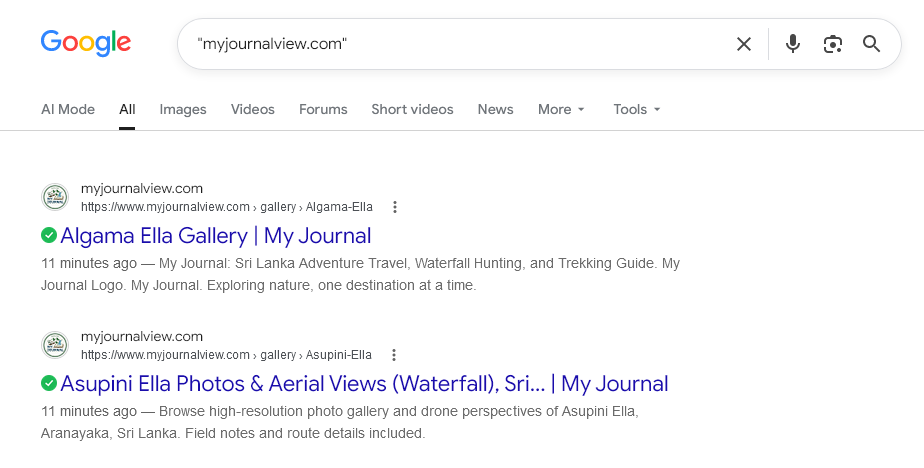Open three-dot menu for Asupini-Ella result
The height and width of the screenshot is (468, 924).
(394, 355)
